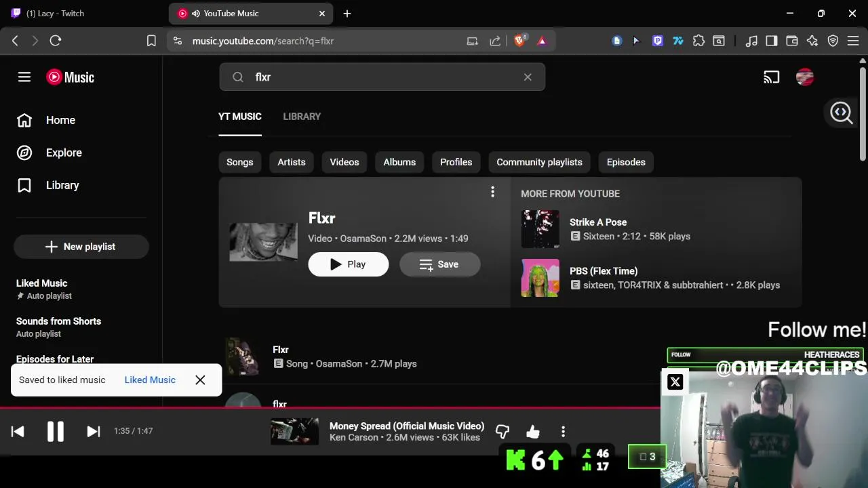The image size is (868, 488).
Task: Skip to previous track
Action: click(18, 431)
